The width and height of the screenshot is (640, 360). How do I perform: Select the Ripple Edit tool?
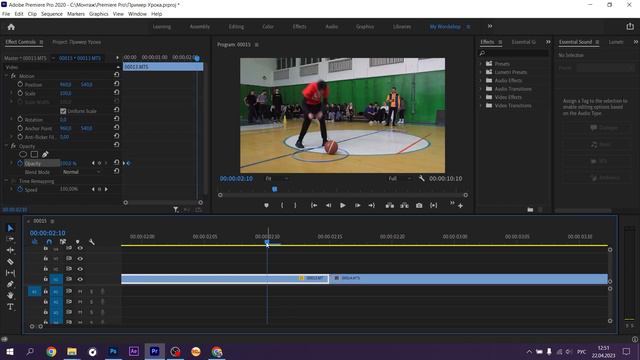[10, 250]
